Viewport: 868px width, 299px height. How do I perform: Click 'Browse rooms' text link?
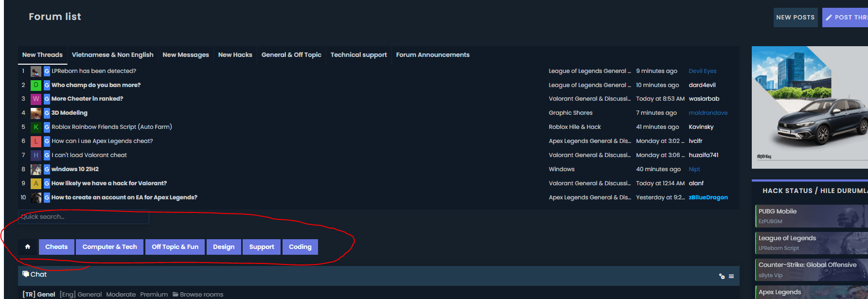[202, 295]
